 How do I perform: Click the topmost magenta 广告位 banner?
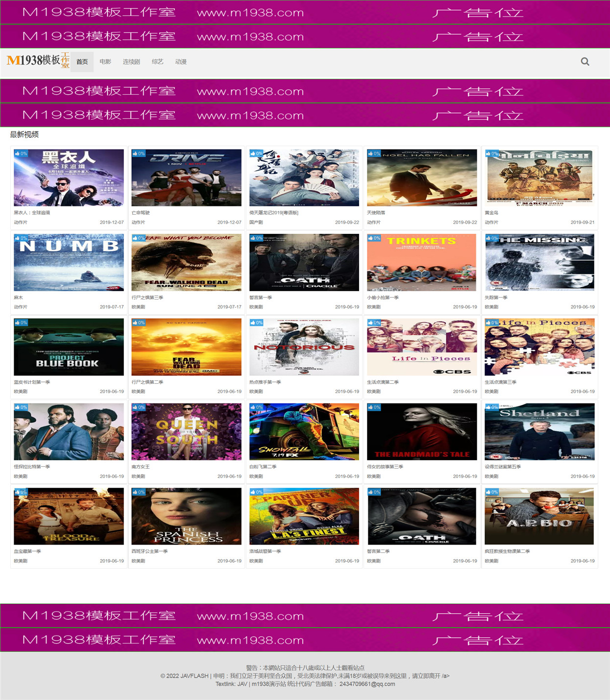tap(305, 12)
